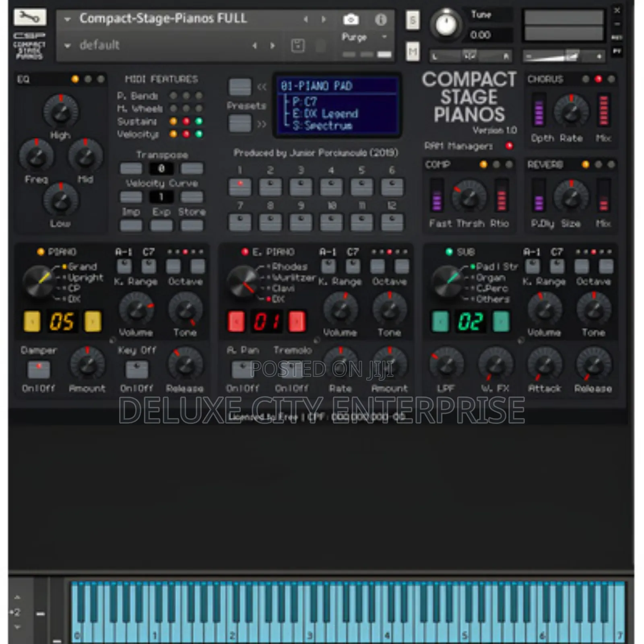Click green previous Sub sample button
The image size is (644, 644).
point(440,321)
